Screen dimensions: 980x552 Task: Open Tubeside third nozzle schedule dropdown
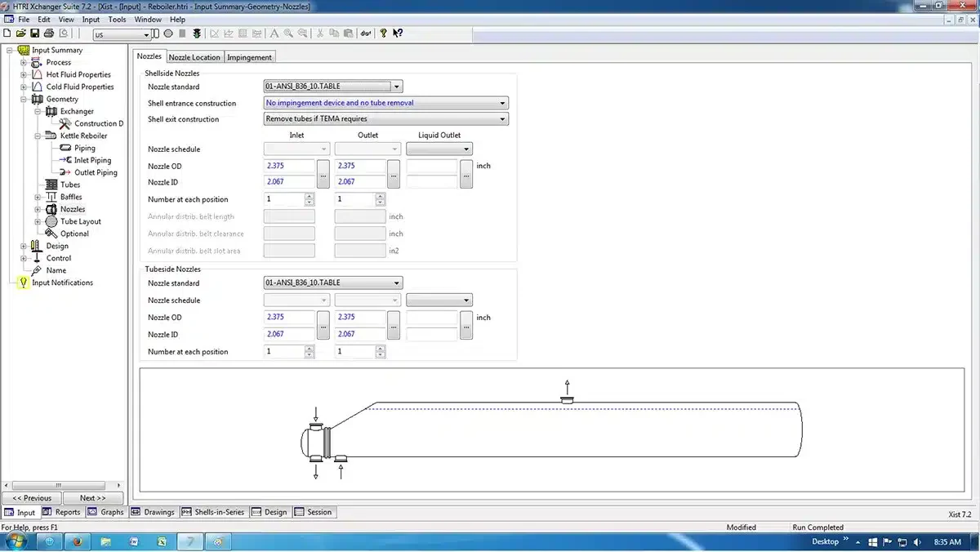point(439,300)
